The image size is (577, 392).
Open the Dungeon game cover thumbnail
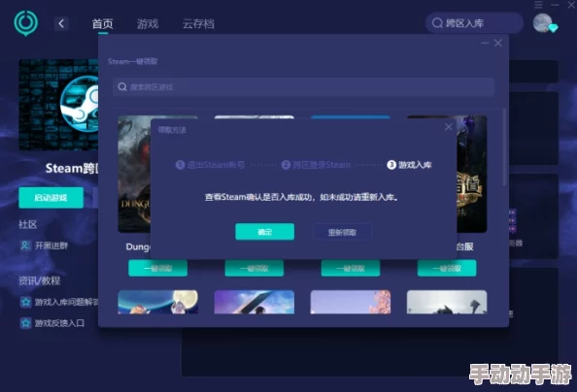point(134,174)
